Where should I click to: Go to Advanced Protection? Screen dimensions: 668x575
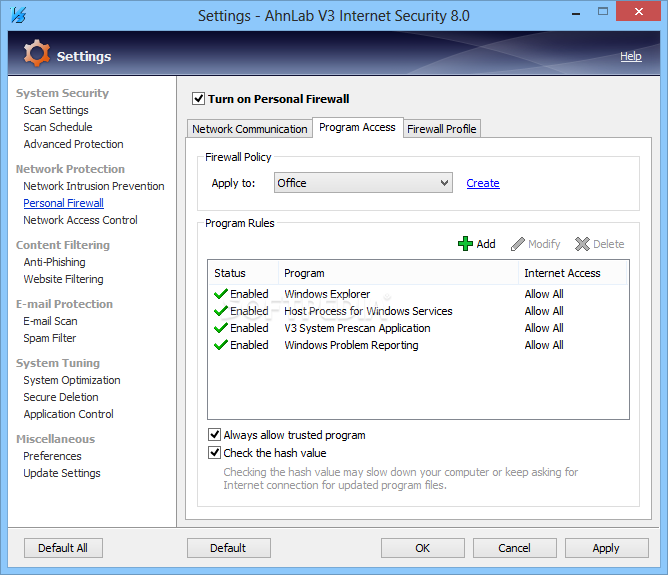(73, 144)
